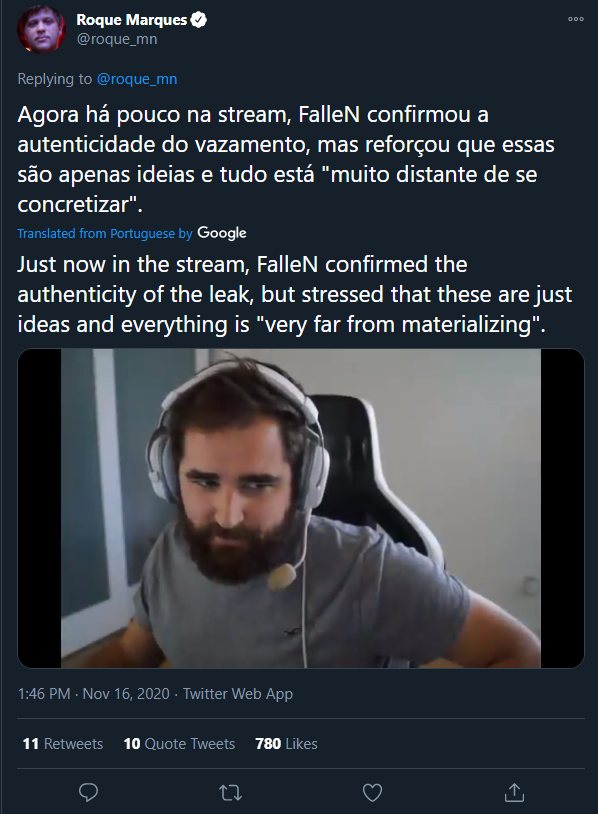598x814 pixels.
Task: View the 11 Retweets list
Action: click(63, 744)
